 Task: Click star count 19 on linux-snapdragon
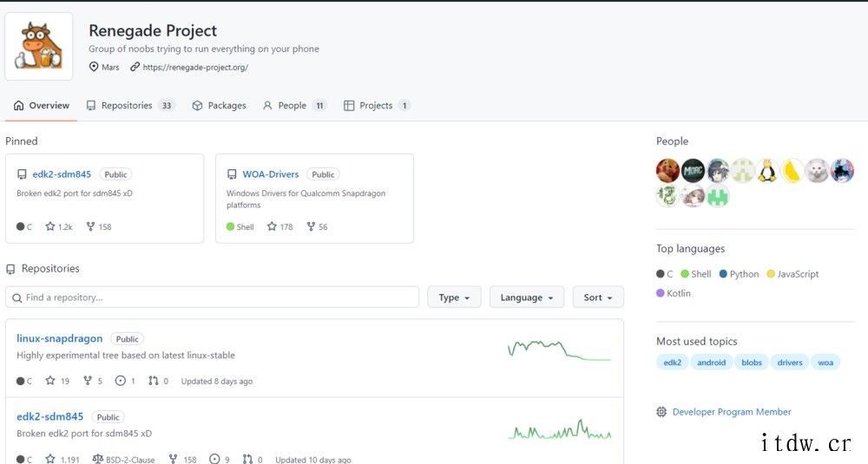57,381
